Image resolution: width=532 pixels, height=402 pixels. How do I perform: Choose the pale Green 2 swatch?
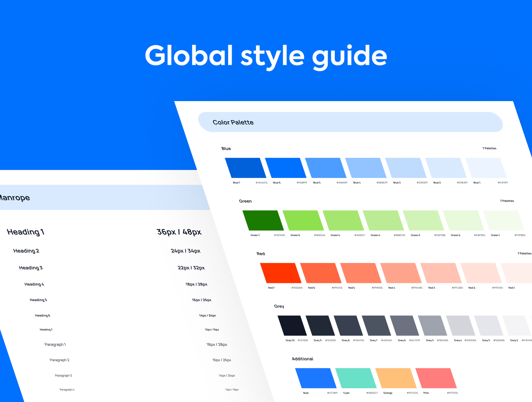(464, 220)
